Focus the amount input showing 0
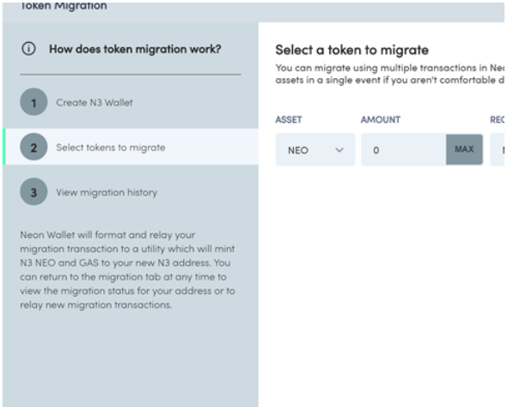532x407 pixels. (x=403, y=149)
